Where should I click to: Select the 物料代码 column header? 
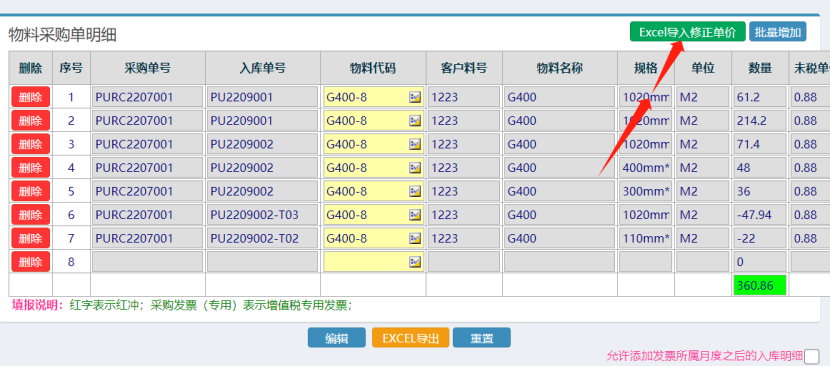click(x=373, y=68)
